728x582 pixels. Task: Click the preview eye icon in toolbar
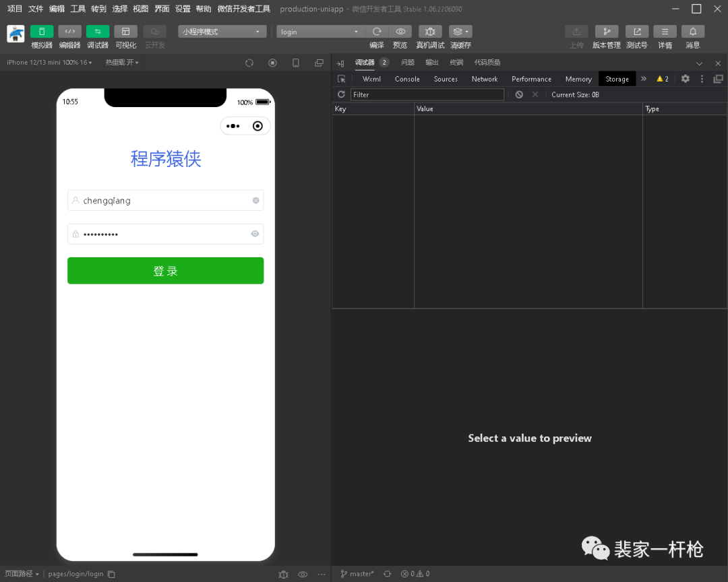point(400,32)
